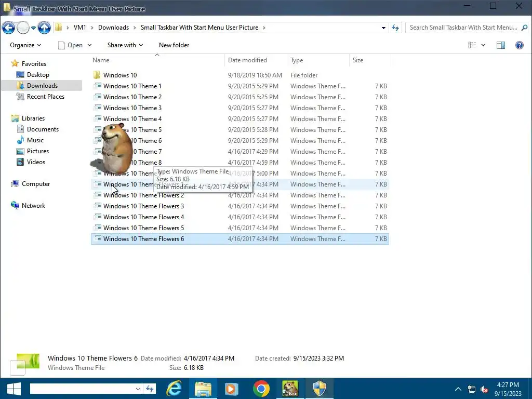Select the Windows 10 folder
532x399 pixels.
click(x=120, y=75)
